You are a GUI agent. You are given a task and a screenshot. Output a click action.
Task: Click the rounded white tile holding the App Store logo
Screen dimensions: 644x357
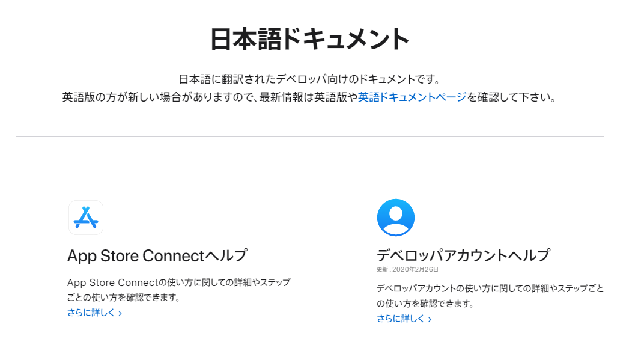pyautogui.click(x=86, y=218)
